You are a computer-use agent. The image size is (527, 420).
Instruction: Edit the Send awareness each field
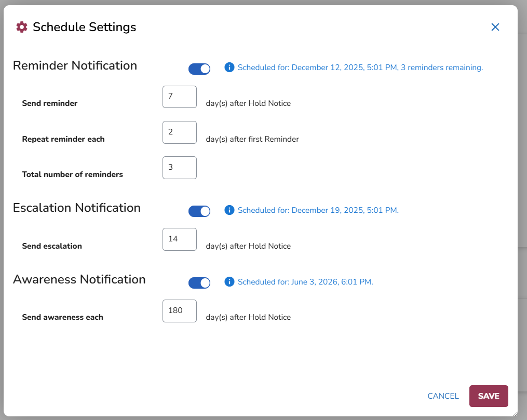179,311
